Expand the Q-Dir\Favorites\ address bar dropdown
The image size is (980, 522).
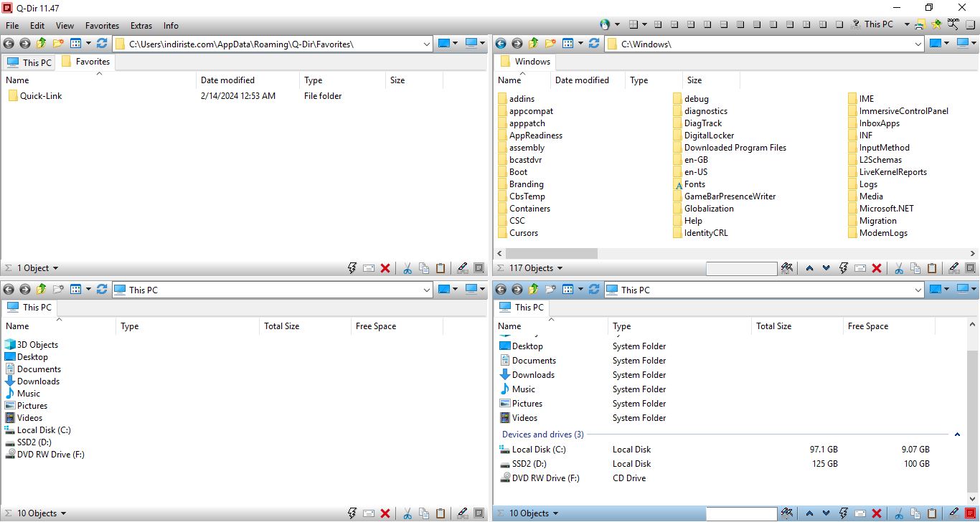click(x=427, y=44)
